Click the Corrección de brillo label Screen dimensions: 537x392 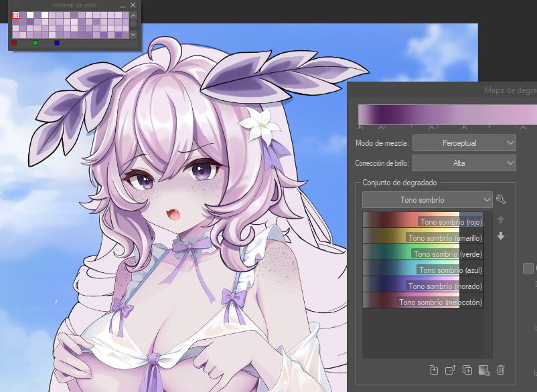[x=382, y=163]
